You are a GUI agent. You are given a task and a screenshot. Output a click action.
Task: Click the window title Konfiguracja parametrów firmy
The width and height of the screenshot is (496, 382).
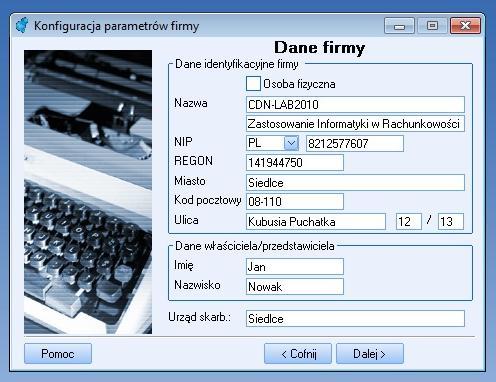pyautogui.click(x=116, y=26)
